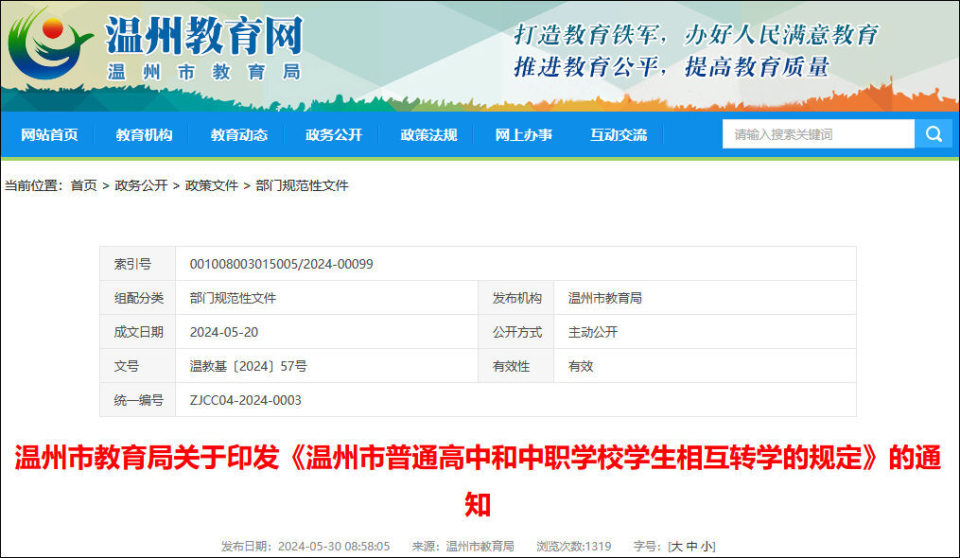Click the 温州教育网 site title
This screenshot has height=558, width=960.
coord(204,36)
